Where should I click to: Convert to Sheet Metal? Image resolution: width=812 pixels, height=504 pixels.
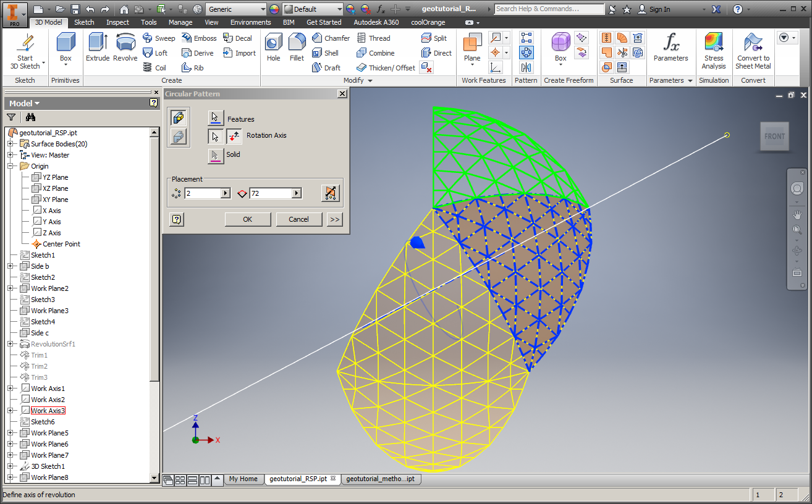753,51
